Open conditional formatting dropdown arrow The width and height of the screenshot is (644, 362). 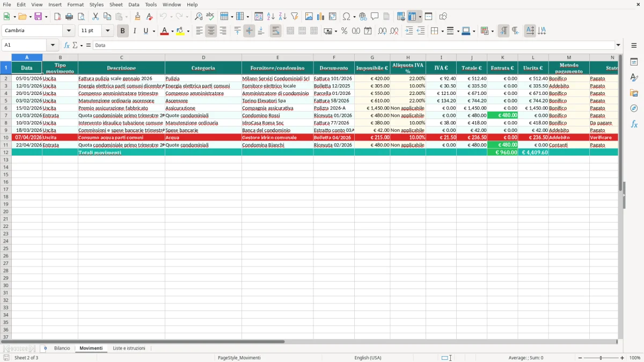[x=492, y=31]
